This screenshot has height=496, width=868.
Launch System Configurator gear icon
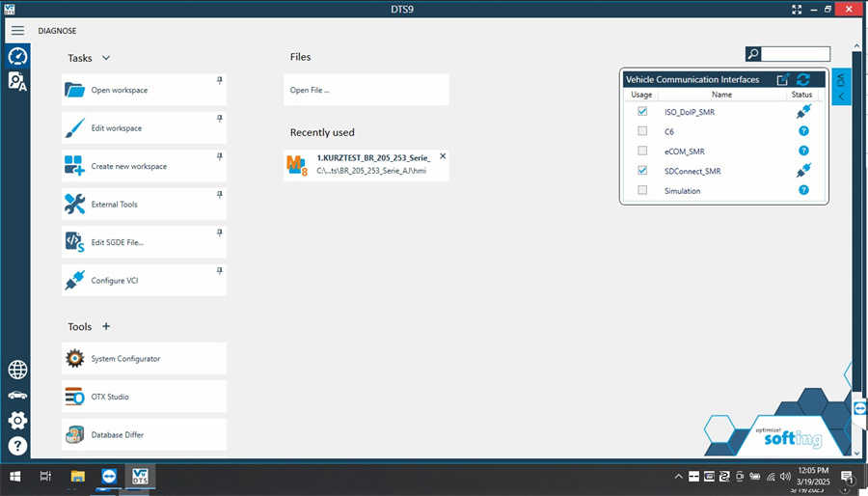(75, 359)
